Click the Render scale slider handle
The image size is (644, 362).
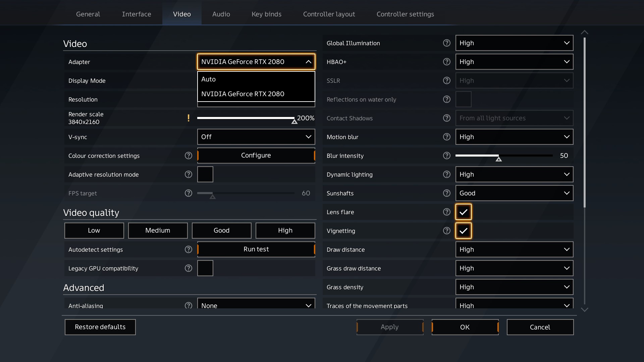(294, 121)
